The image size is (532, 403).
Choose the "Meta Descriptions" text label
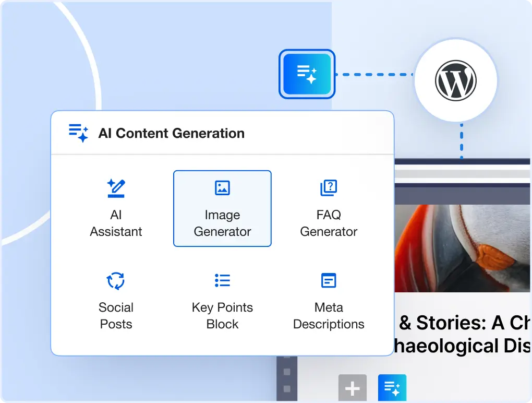[x=329, y=316]
